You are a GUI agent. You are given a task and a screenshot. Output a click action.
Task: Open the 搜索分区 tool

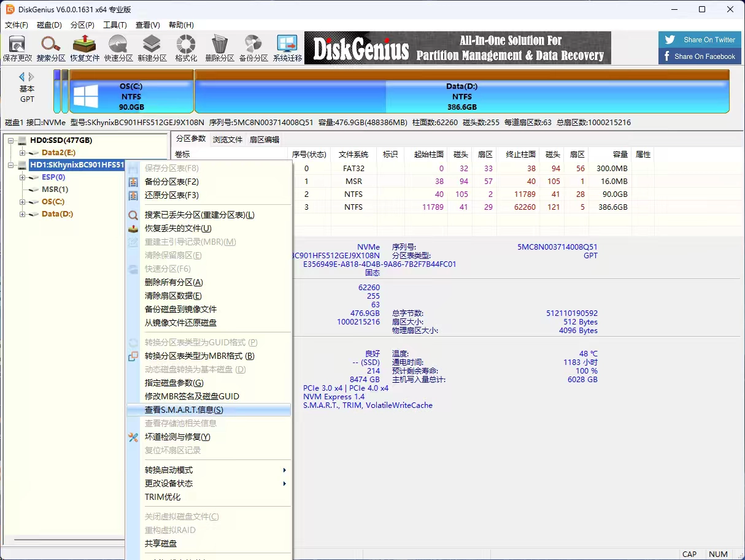tap(50, 47)
